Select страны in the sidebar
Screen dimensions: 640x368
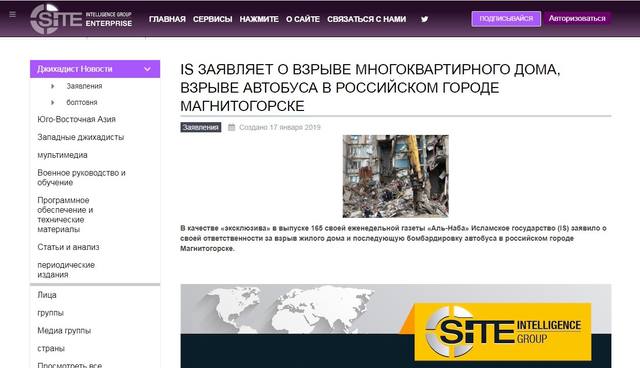coord(51,348)
